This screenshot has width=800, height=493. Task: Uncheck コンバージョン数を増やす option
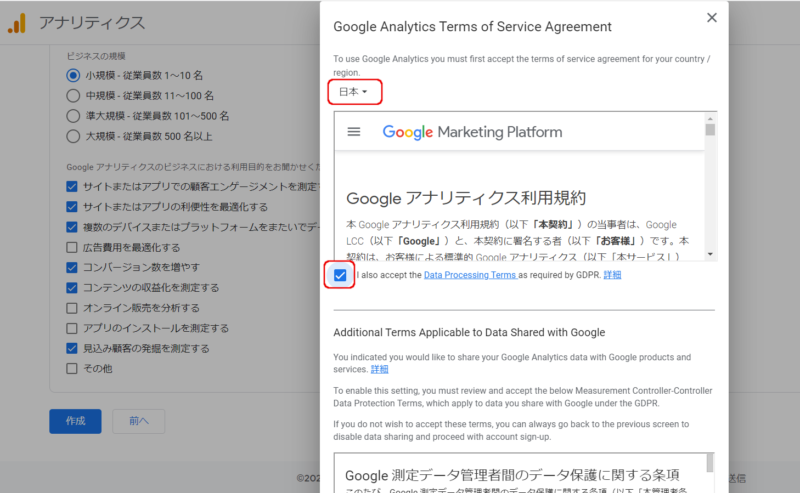click(x=72, y=267)
